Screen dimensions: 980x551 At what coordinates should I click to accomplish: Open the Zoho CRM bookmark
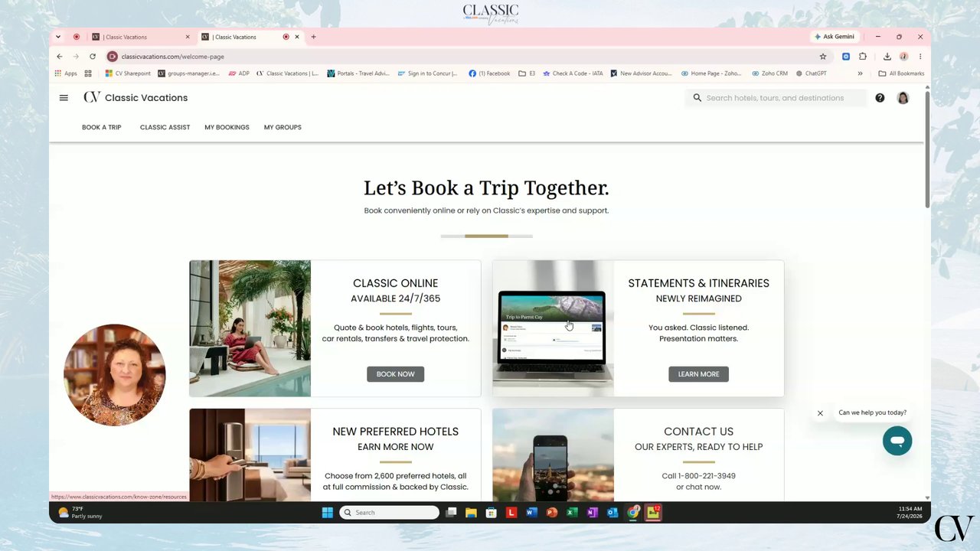769,73
